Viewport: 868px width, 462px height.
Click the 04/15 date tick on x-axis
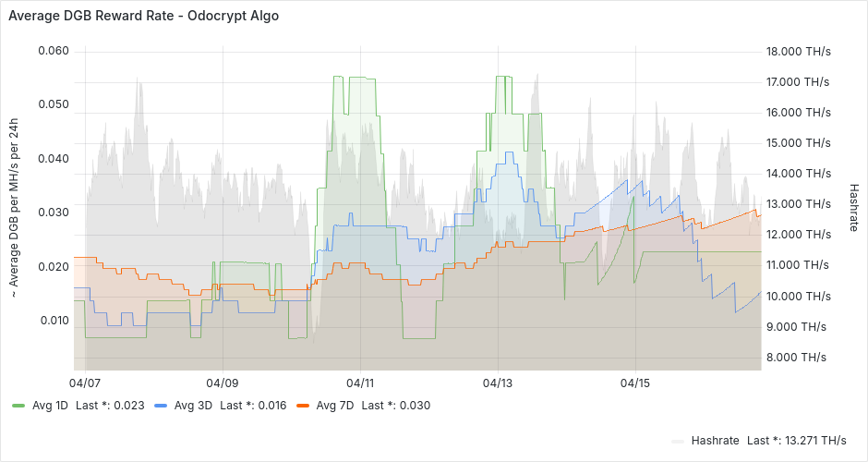point(635,383)
